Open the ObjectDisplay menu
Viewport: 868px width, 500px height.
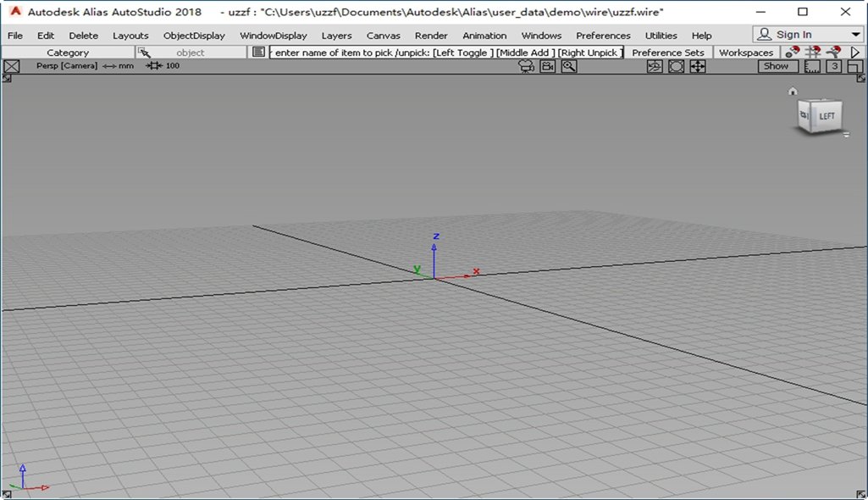tap(194, 36)
